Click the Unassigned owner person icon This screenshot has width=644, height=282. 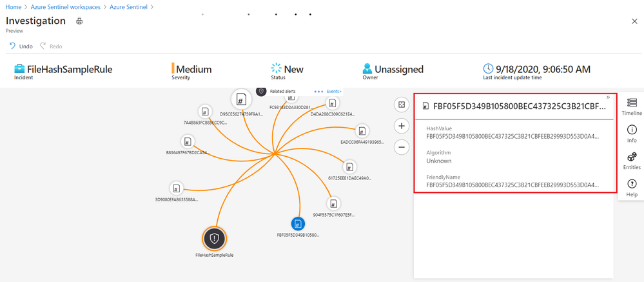(367, 68)
